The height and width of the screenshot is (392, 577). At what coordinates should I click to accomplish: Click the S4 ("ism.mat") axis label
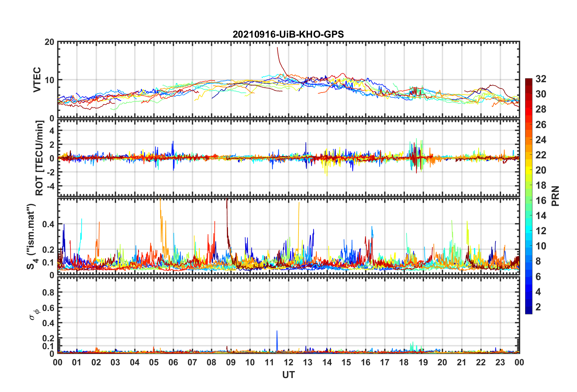pos(32,237)
